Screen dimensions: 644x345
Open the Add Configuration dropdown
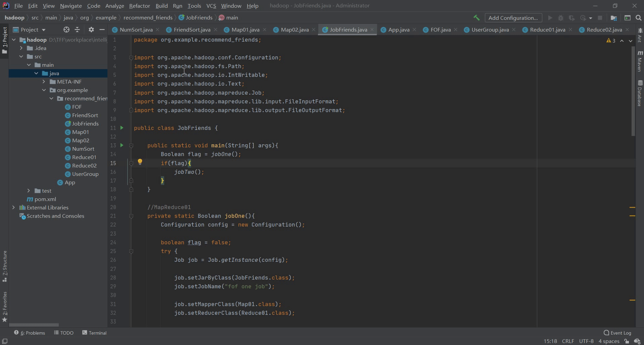[513, 18]
